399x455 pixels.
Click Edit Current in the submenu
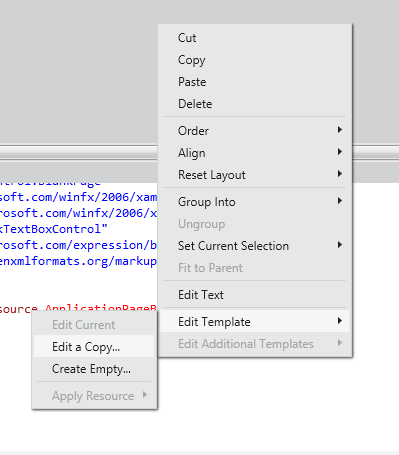(94, 325)
